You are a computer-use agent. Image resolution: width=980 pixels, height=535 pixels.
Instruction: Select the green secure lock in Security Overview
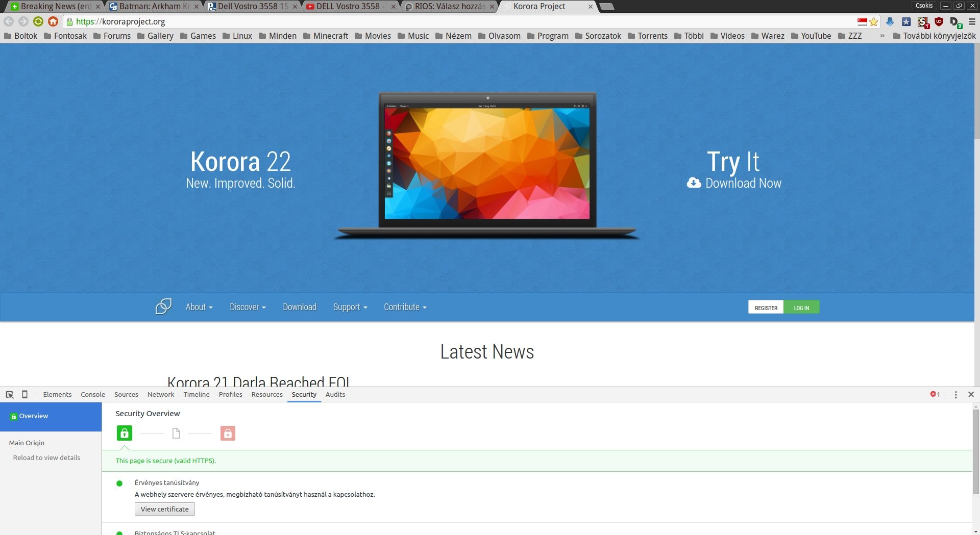125,433
